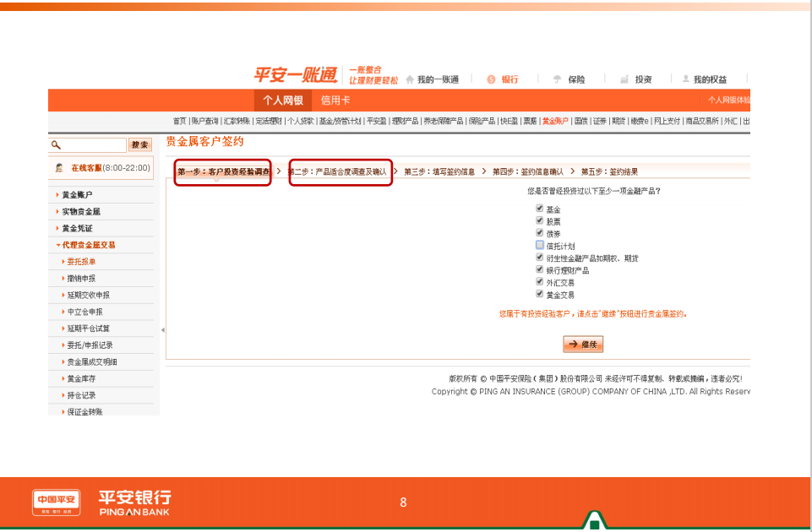Expand the 实物贵金属 sidebar section
Screen dimensions: 812x532
pos(81,211)
